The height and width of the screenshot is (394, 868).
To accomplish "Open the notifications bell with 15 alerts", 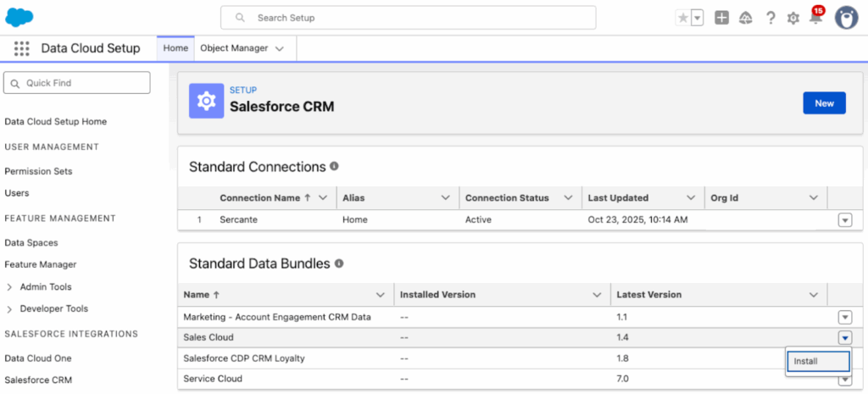I will 816,16.
